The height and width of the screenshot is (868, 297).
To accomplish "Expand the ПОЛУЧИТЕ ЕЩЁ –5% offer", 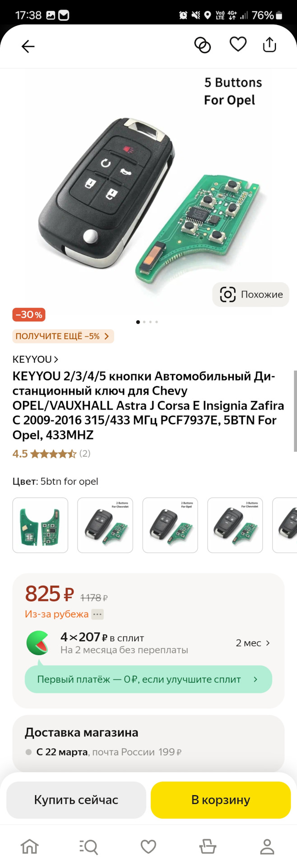I will point(63,336).
